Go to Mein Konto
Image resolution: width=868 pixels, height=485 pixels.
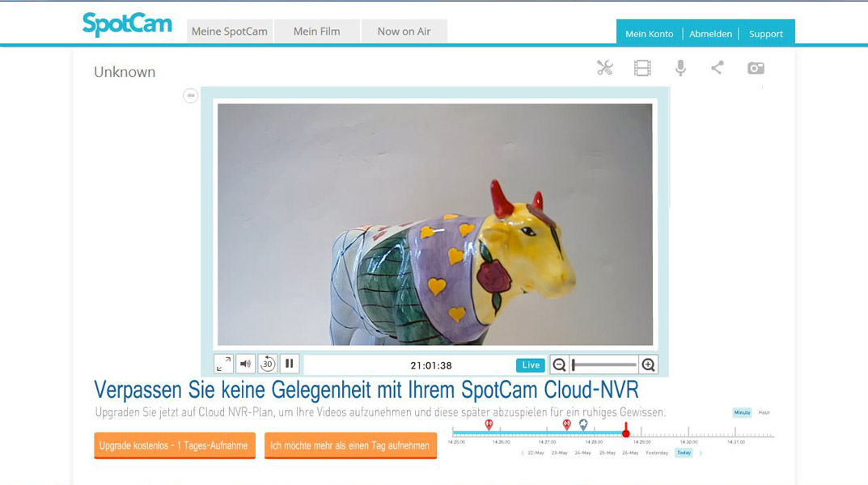click(650, 34)
